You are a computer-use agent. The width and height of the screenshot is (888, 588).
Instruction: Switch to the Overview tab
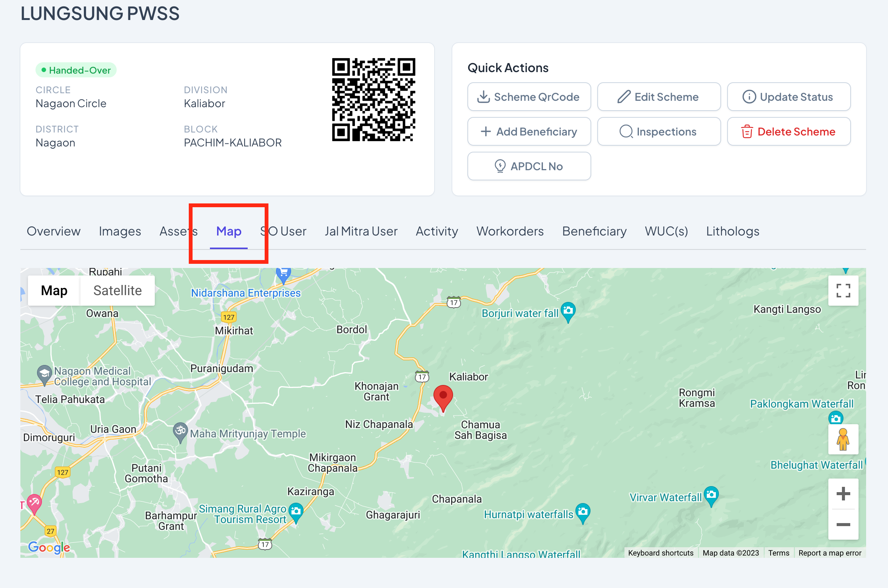coord(54,231)
